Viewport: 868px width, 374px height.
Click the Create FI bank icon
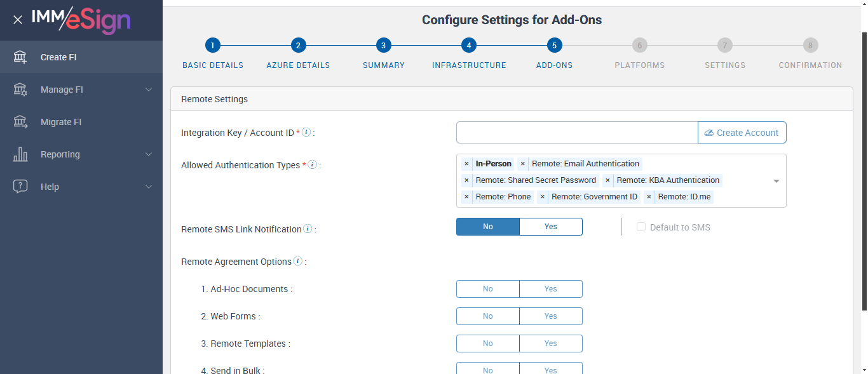coord(20,57)
